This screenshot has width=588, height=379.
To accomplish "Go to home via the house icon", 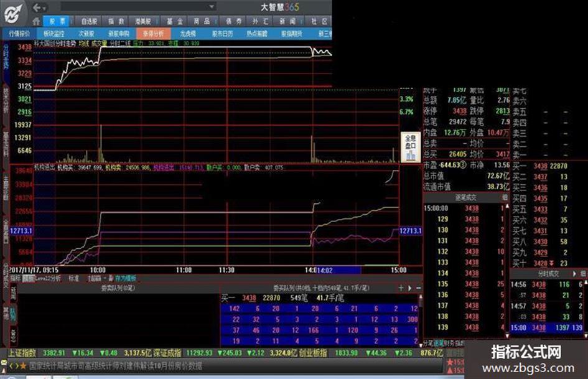I will click(x=36, y=21).
